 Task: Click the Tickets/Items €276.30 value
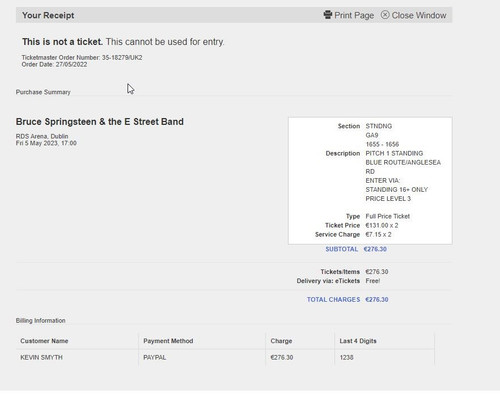click(377, 272)
